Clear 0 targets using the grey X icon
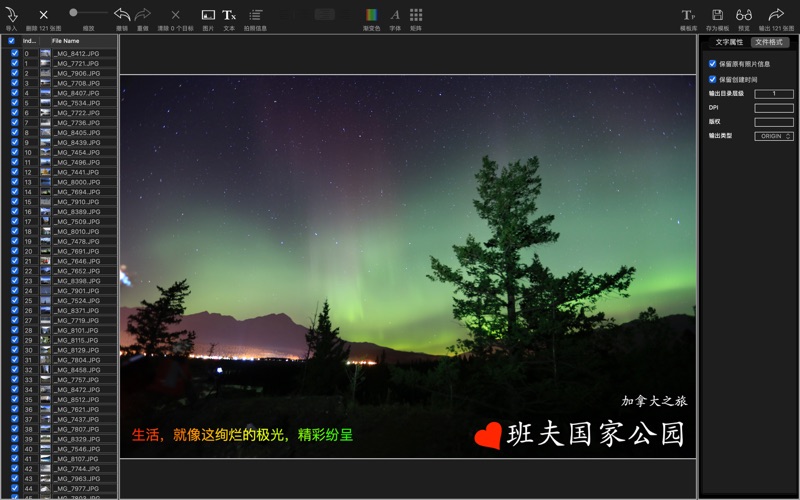The width and height of the screenshot is (800, 500). click(176, 15)
